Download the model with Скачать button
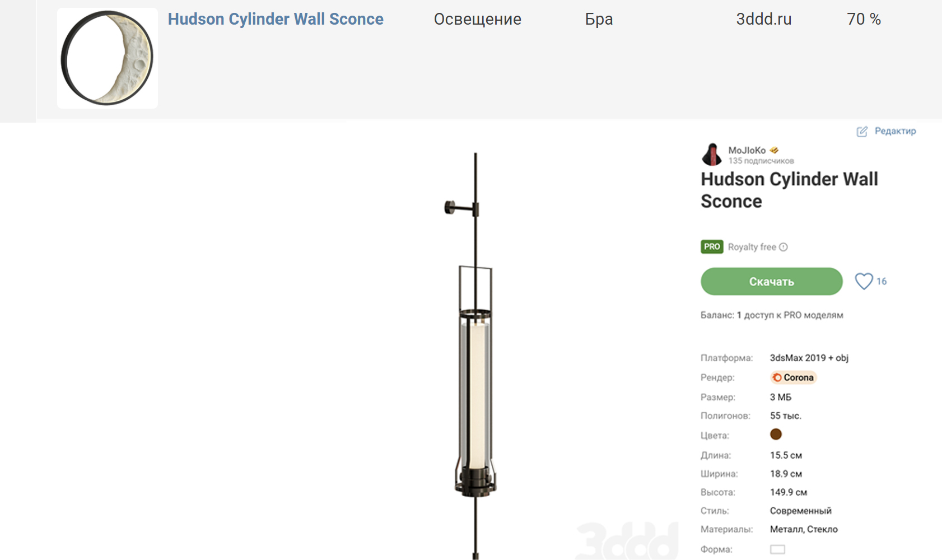Image resolution: width=942 pixels, height=560 pixels. (772, 281)
